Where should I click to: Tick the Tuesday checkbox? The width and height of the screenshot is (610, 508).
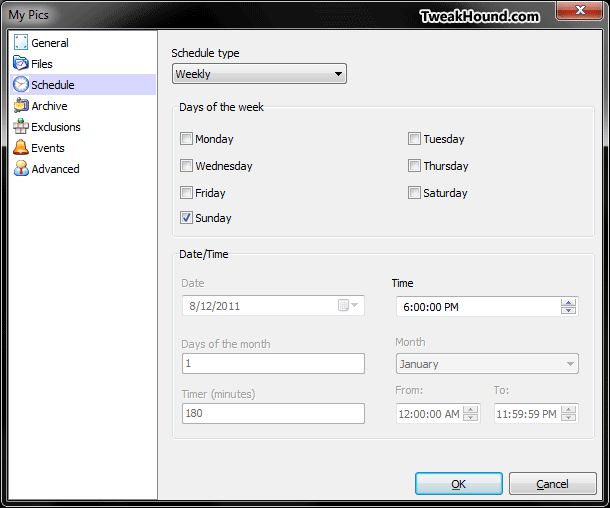click(414, 138)
